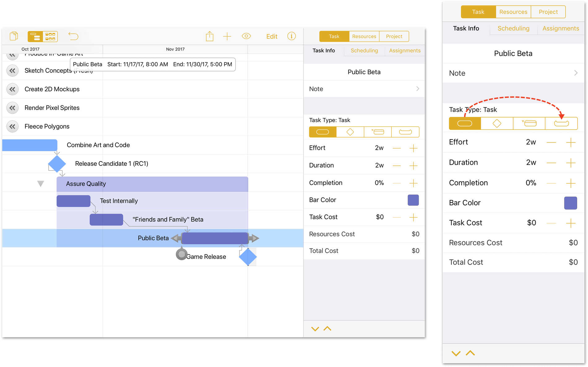The width and height of the screenshot is (588, 367).
Task: Choose Task type icon in enlarged inspector
Action: point(465,123)
